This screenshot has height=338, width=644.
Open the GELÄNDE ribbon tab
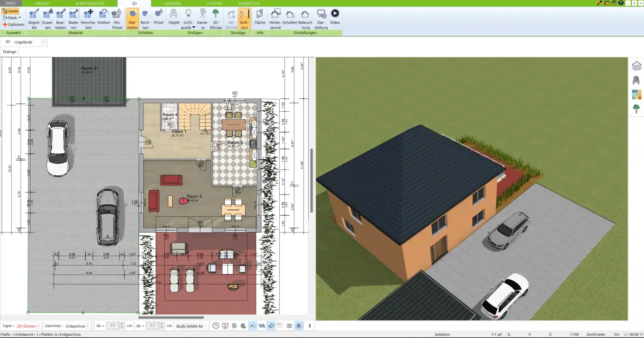172,3
